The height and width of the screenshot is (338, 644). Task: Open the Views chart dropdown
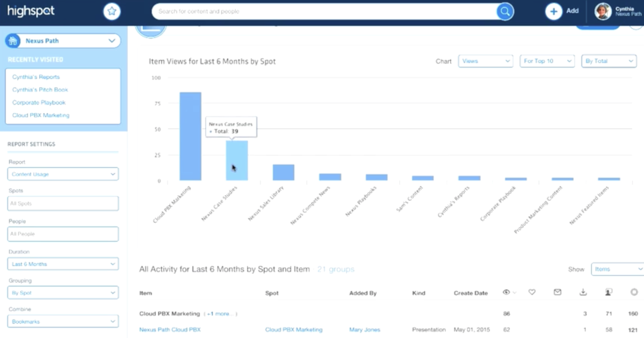[486, 61]
